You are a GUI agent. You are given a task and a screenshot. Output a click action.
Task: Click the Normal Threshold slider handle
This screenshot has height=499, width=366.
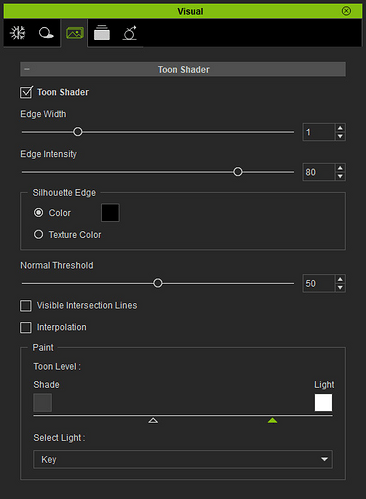coord(158,283)
